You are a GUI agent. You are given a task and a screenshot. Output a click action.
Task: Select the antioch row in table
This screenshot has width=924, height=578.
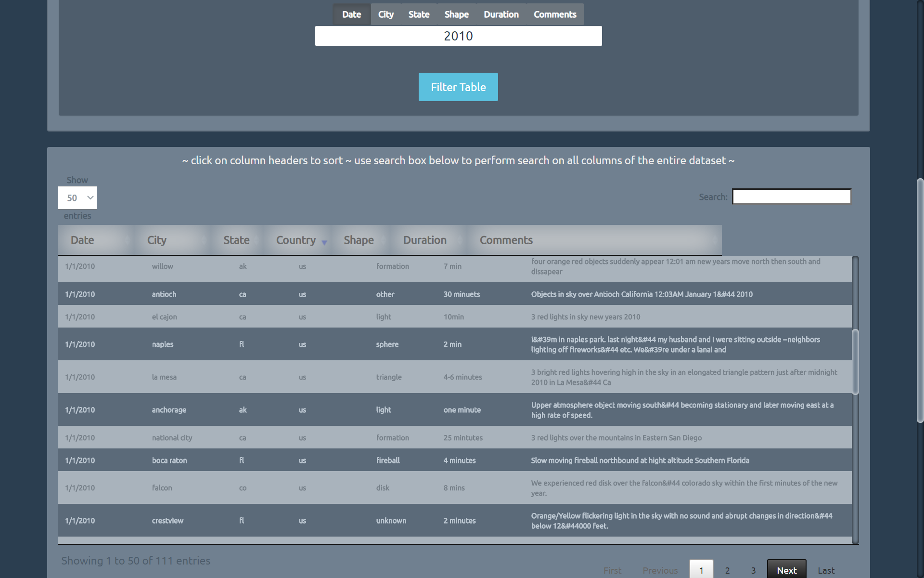pyautogui.click(x=164, y=294)
